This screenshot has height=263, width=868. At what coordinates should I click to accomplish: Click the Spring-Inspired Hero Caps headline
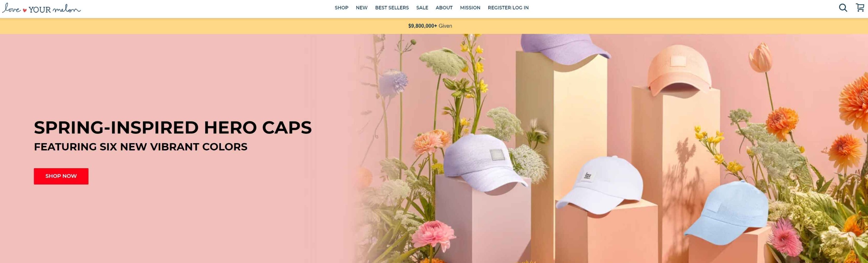173,128
